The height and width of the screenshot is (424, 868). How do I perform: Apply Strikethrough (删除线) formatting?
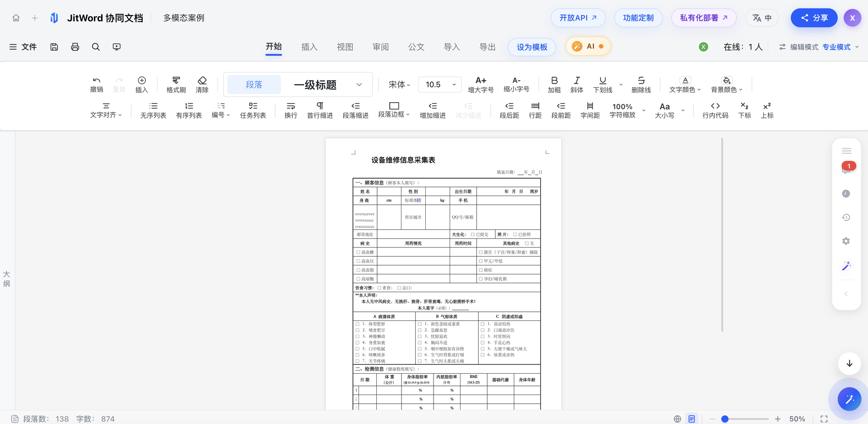click(x=641, y=85)
